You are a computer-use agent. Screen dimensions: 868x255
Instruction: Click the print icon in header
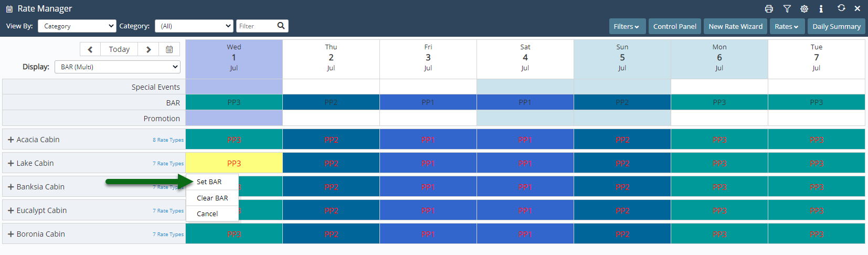tap(769, 8)
